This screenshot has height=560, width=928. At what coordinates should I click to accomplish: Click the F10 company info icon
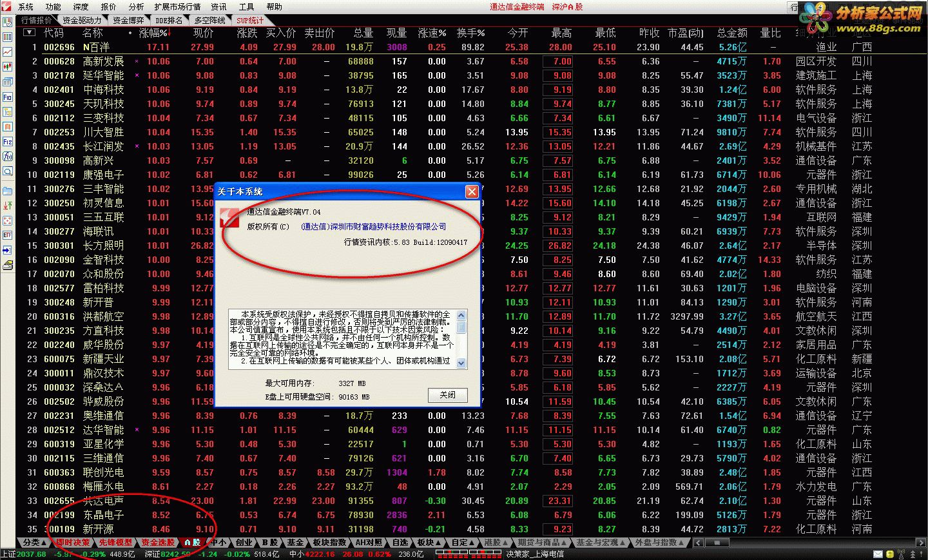coord(7,97)
